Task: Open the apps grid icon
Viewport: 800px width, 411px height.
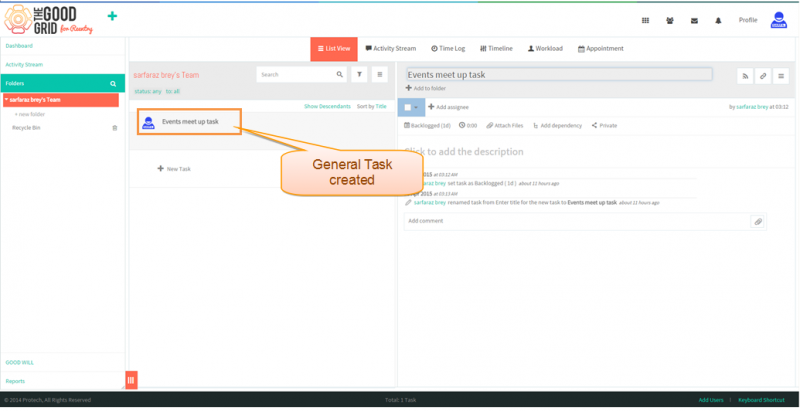Action: pos(645,20)
